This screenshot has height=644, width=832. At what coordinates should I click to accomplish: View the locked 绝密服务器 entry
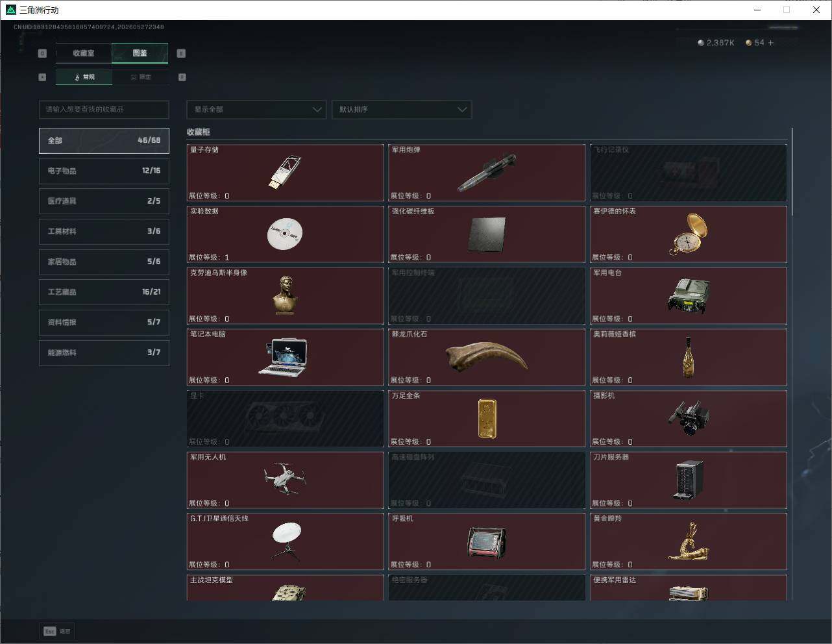click(487, 588)
